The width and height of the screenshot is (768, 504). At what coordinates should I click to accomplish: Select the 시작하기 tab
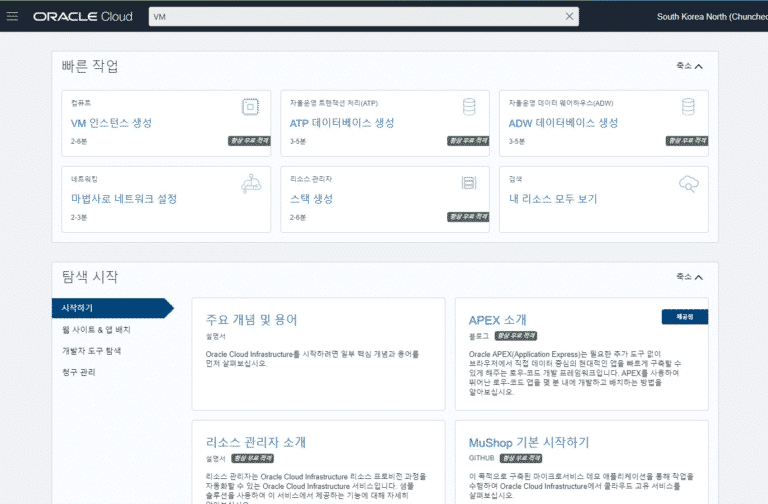point(113,308)
